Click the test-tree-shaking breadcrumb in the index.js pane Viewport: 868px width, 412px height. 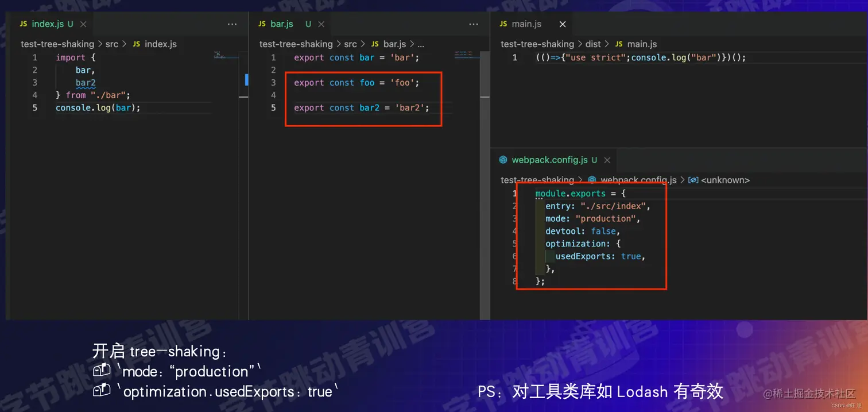pyautogui.click(x=57, y=44)
